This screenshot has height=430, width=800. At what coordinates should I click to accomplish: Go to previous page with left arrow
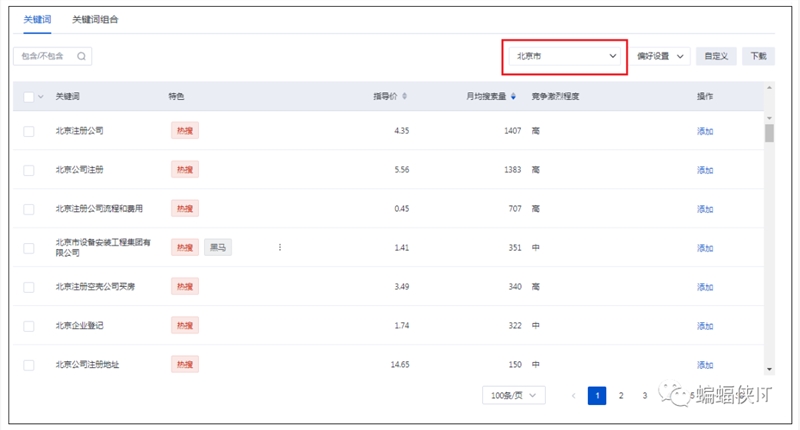(x=573, y=396)
